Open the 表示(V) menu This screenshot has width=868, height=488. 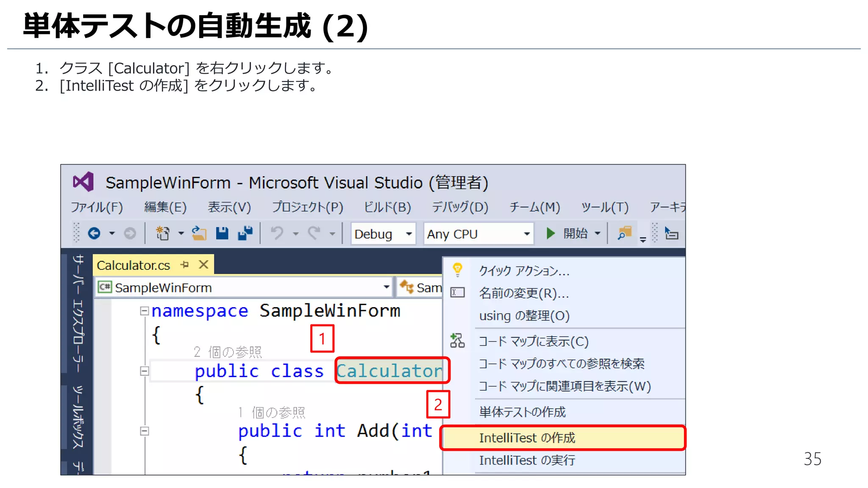229,207
